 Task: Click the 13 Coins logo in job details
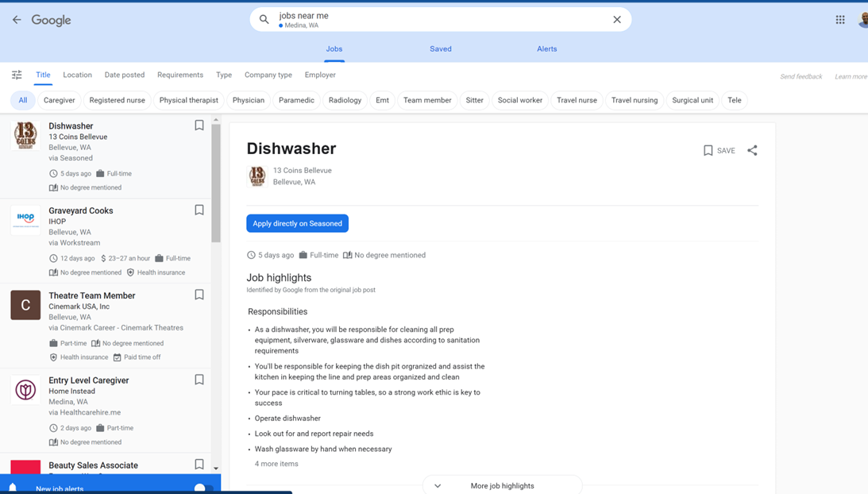257,176
